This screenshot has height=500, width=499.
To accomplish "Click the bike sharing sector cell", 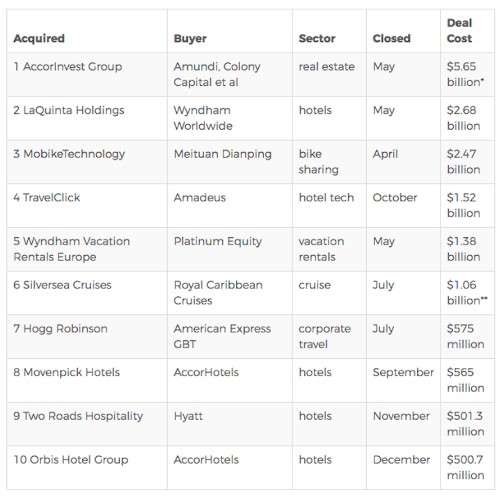I will pos(318,162).
